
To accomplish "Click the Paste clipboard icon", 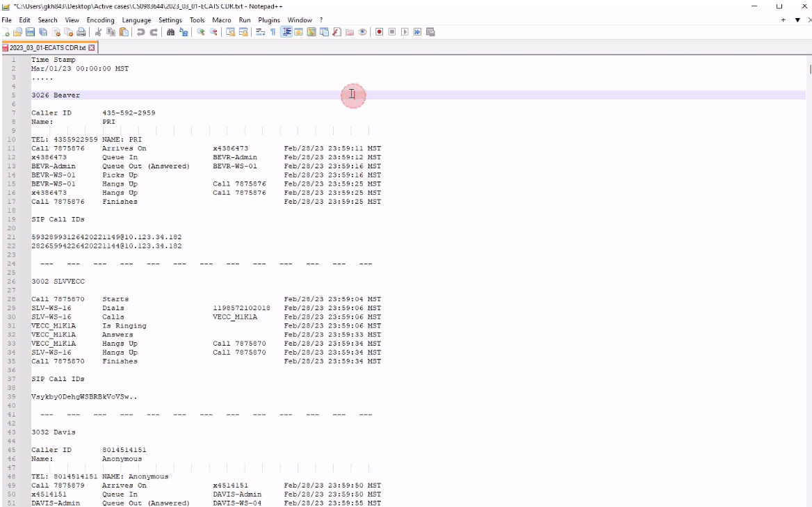I will click(x=124, y=32).
